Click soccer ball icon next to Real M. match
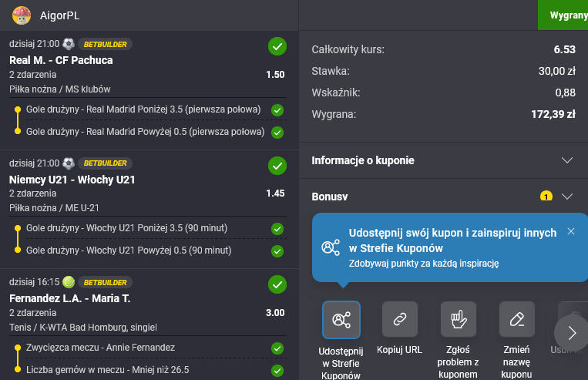588x380 pixels. point(69,44)
